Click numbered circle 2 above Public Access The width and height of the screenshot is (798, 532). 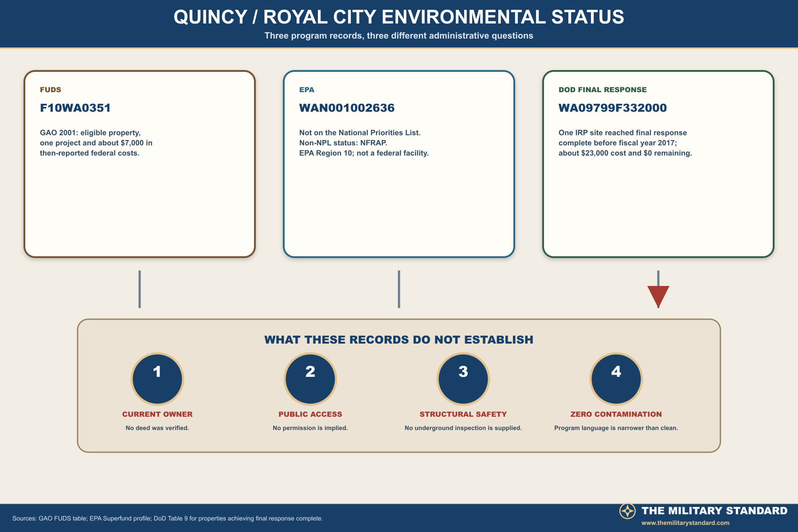coord(310,379)
